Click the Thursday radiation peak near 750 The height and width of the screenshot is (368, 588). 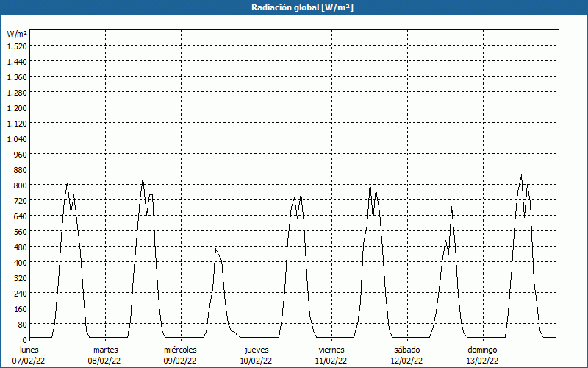pyautogui.click(x=301, y=194)
